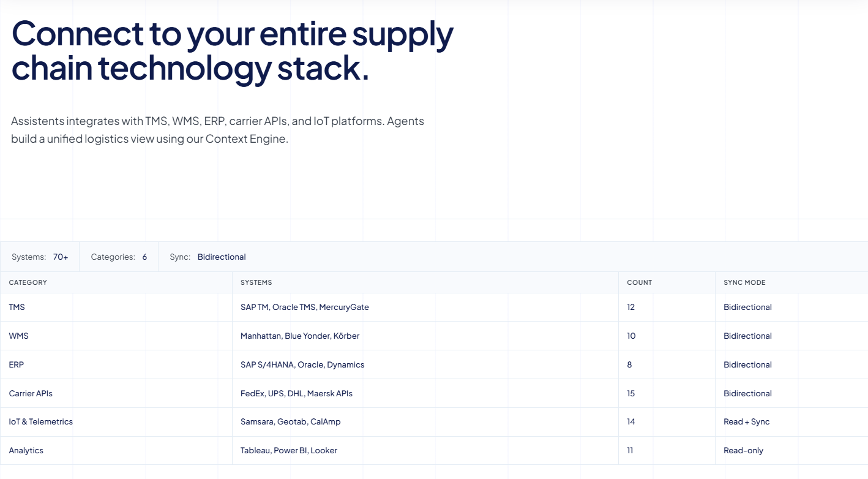Select the WMS category cell
Viewport: 868px width, 479px height.
click(x=116, y=336)
